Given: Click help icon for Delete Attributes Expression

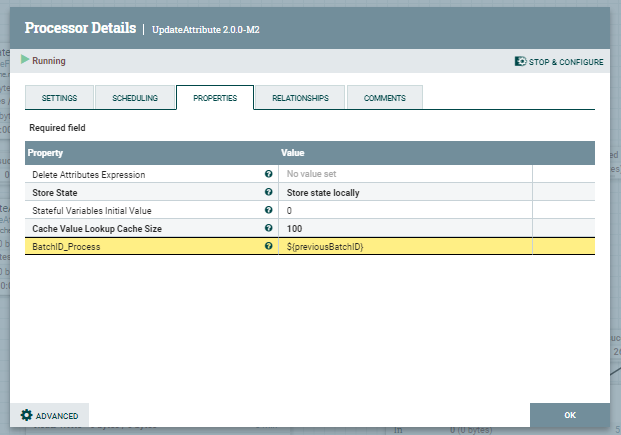Looking at the screenshot, I should point(269,174).
